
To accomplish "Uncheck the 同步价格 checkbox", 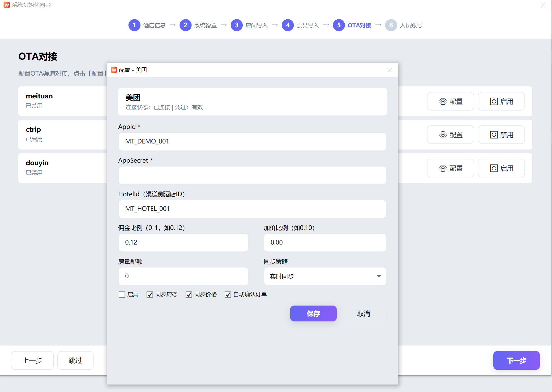I will (x=189, y=294).
